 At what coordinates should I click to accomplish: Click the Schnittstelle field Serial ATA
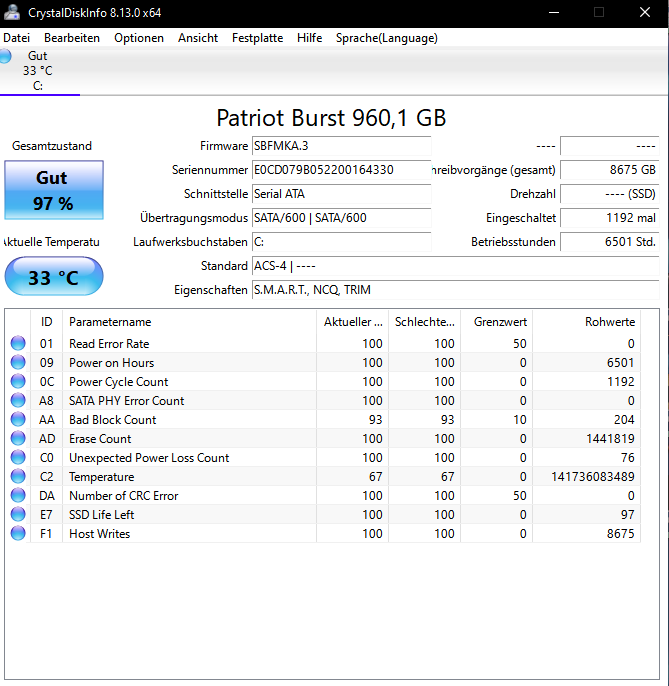coord(342,194)
